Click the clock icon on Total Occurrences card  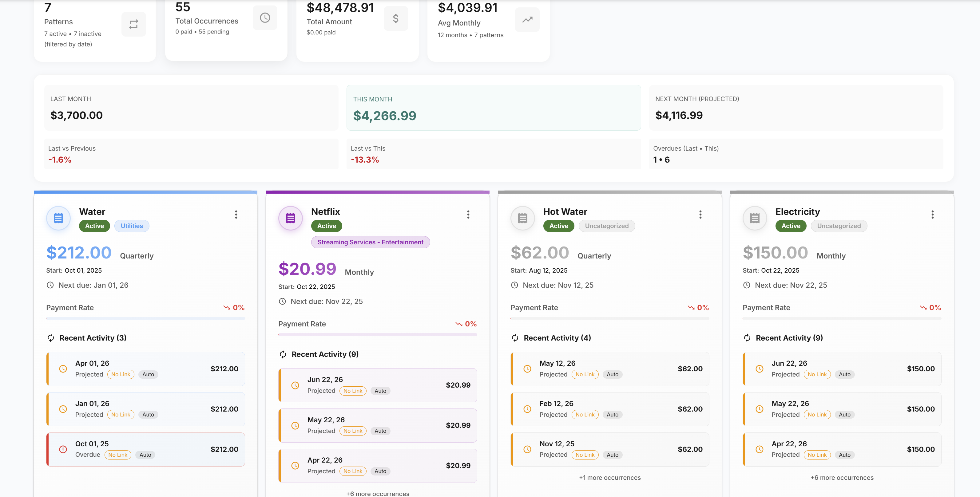265,18
